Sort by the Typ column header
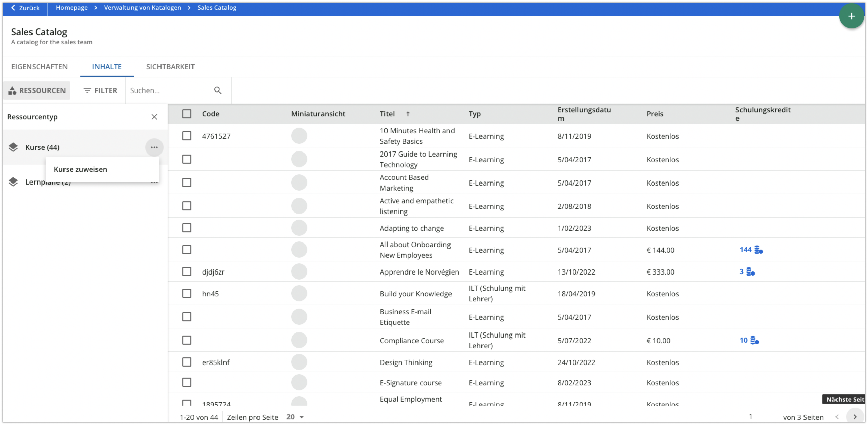868x425 pixels. pos(474,114)
